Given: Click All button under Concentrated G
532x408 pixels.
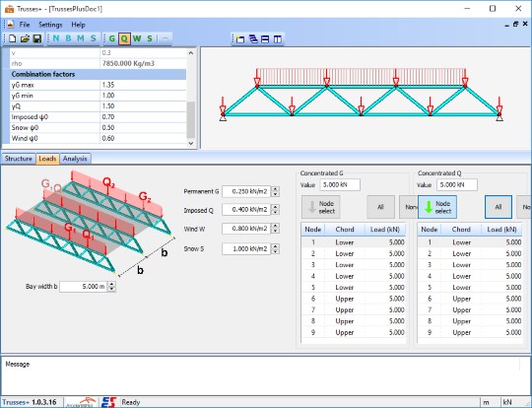Looking at the screenshot, I should (380, 207).
